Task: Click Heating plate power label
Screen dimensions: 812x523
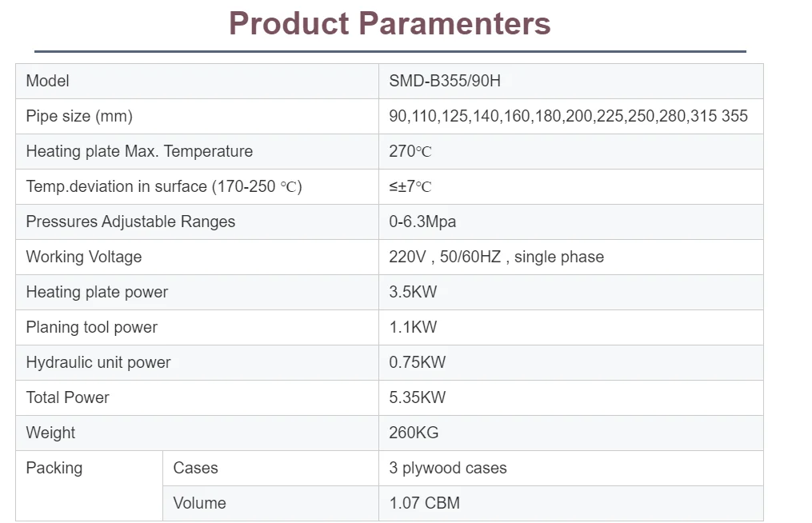Action: pyautogui.click(x=97, y=292)
